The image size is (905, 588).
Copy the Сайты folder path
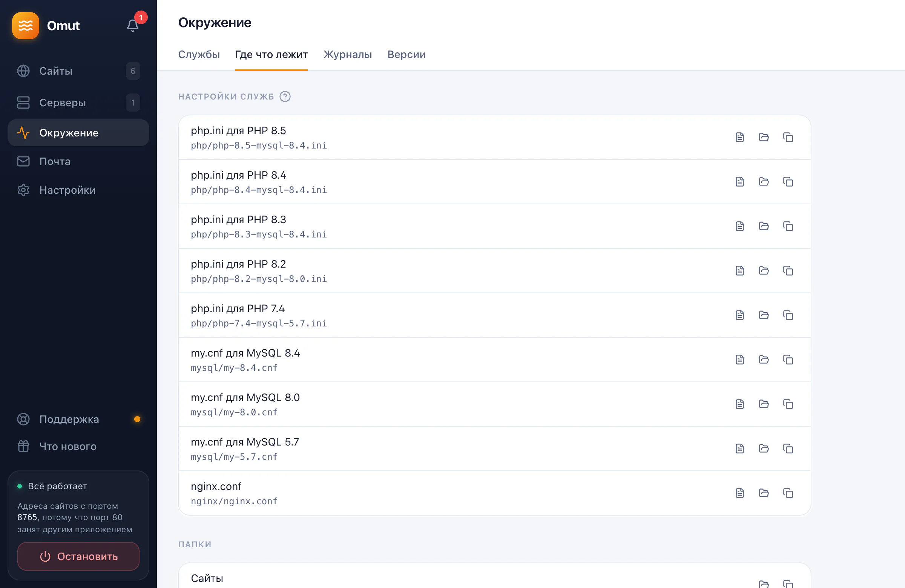pos(788,584)
